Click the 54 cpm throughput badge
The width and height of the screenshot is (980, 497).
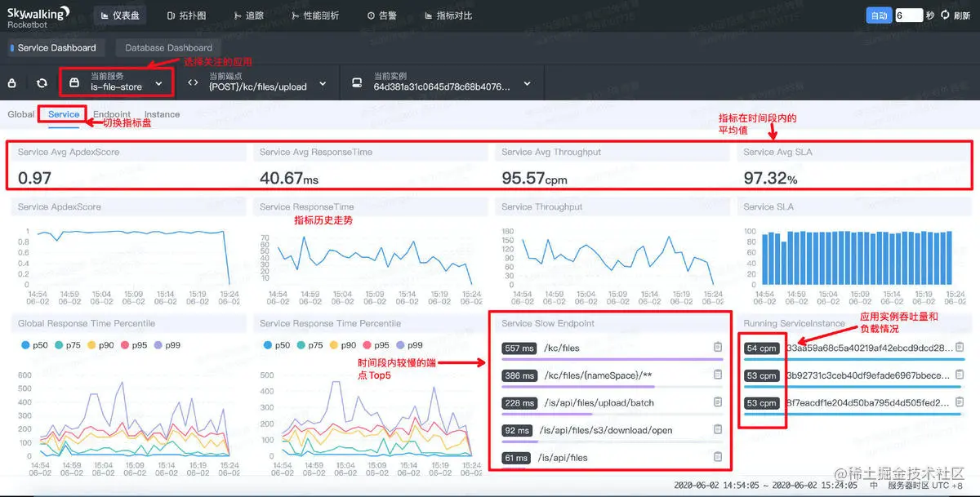(x=762, y=348)
